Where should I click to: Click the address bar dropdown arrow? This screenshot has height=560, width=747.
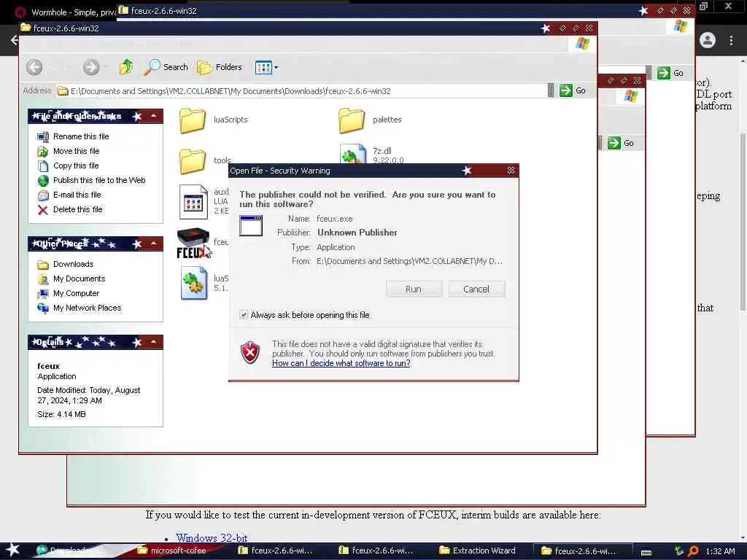(x=551, y=90)
